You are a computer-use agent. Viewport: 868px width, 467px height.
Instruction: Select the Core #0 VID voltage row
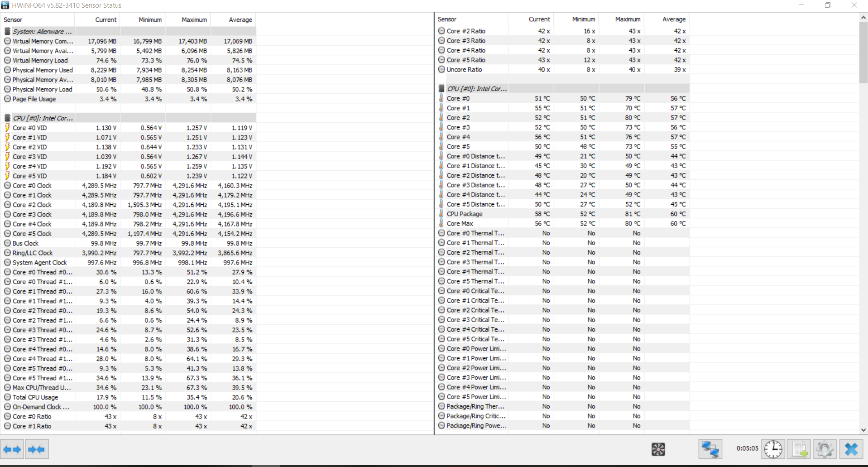coord(129,128)
